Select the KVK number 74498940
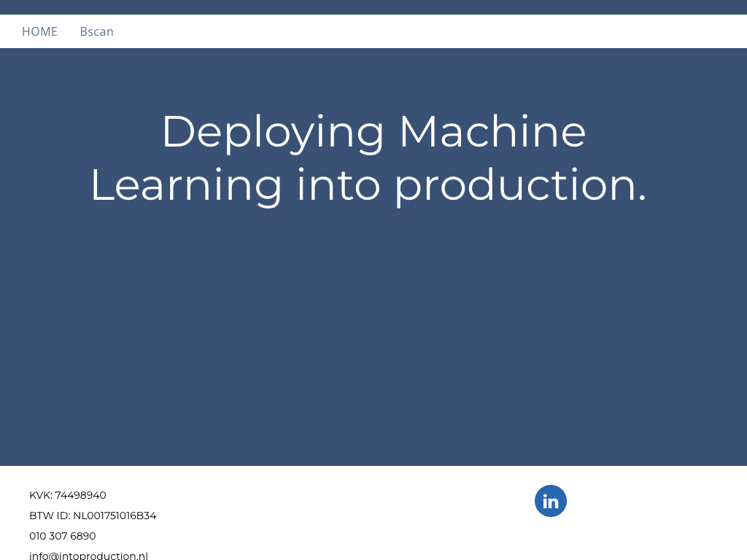The image size is (747, 560). (x=81, y=495)
